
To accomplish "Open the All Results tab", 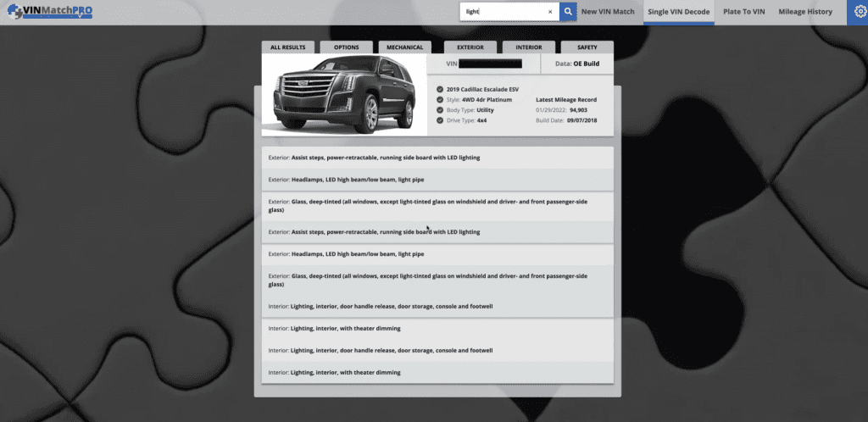I will (288, 47).
